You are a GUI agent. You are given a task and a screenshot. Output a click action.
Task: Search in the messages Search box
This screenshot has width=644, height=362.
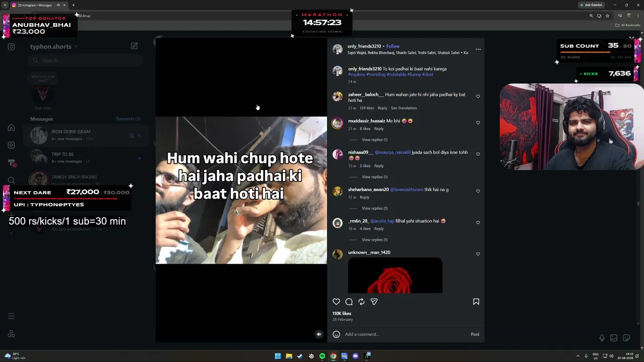[85, 60]
